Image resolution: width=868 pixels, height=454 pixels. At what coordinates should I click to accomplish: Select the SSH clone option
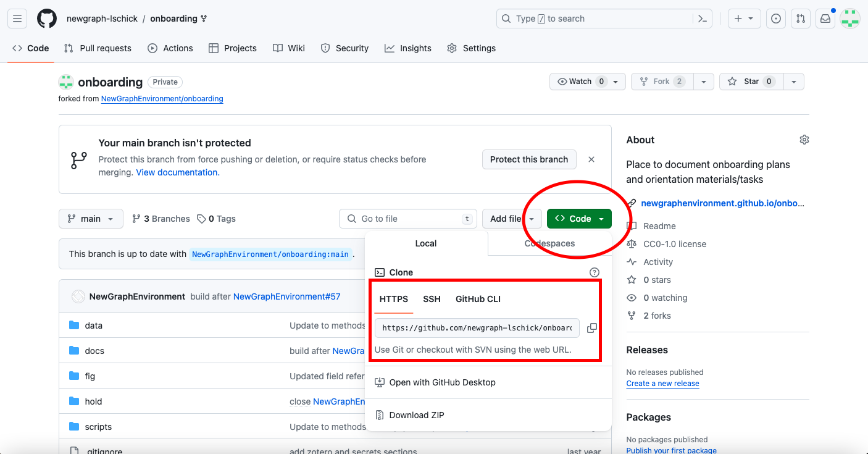click(432, 299)
